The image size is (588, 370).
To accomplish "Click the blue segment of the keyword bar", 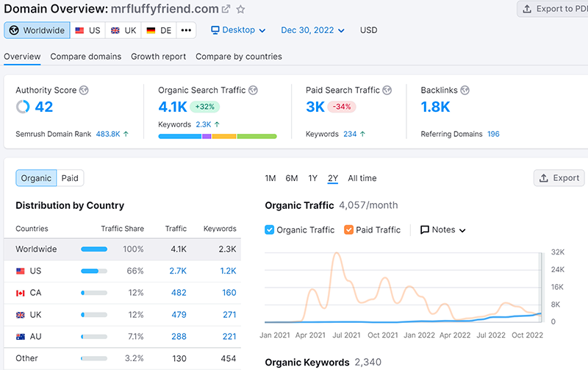I will coord(180,136).
